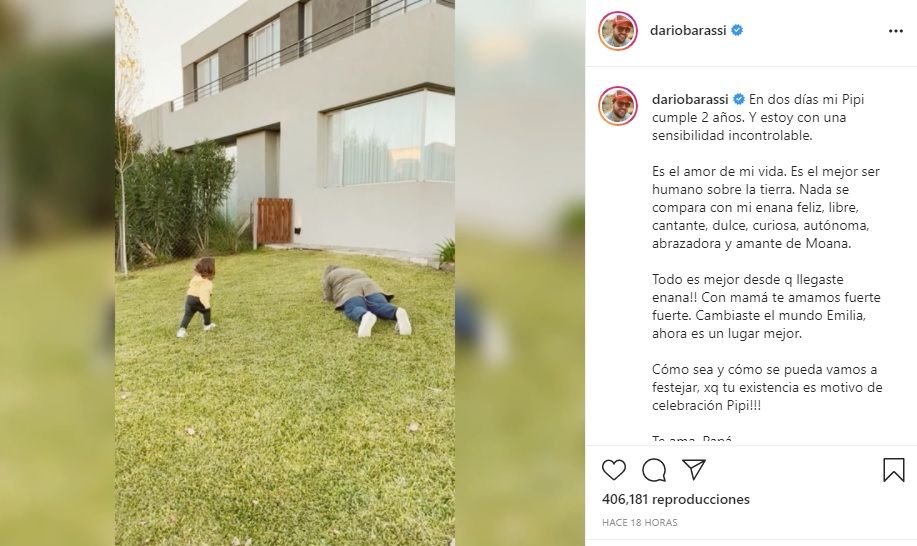
Task: Save post with the bookmark icon
Action: tap(894, 470)
